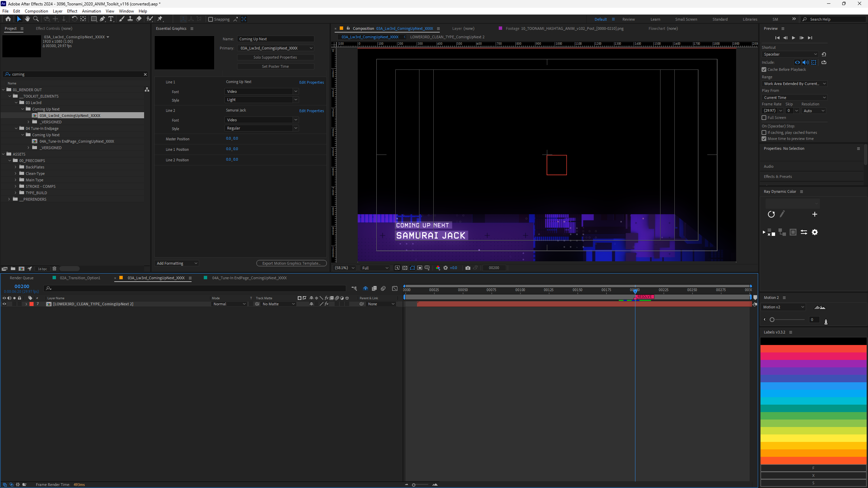Hide LOWER3RD_CLEAN_TYPE layer with eye toggle
Screen dimensions: 868x488
4,304
